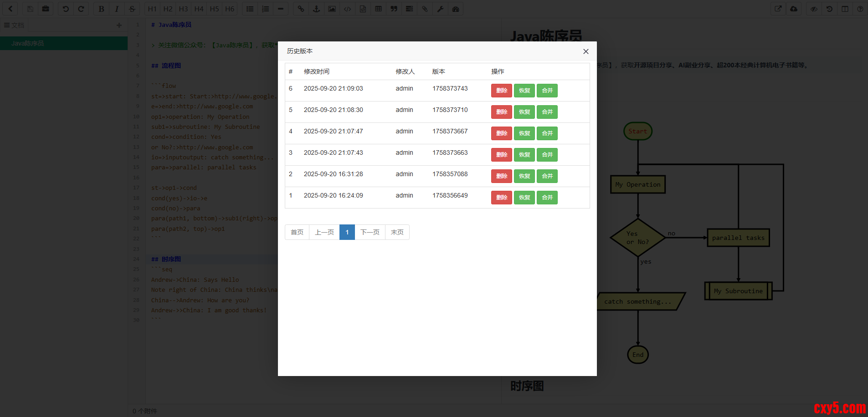Screen dimensions: 868x417
Task: Delete version 6 from history
Action: [x=501, y=91]
